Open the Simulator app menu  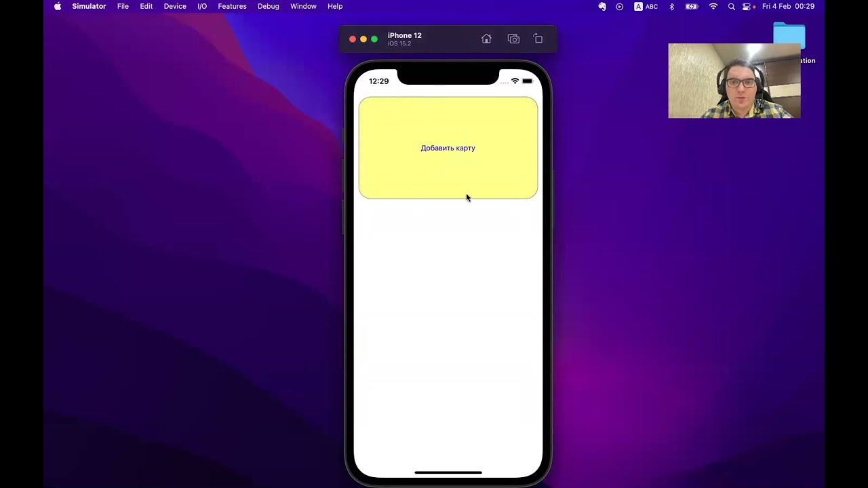(x=89, y=6)
